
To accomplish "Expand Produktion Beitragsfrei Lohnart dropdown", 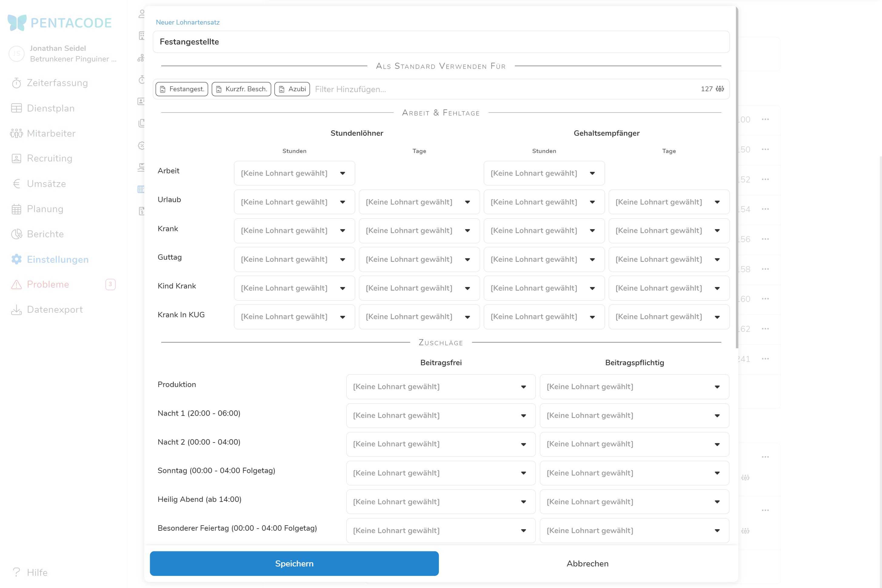I will (441, 387).
